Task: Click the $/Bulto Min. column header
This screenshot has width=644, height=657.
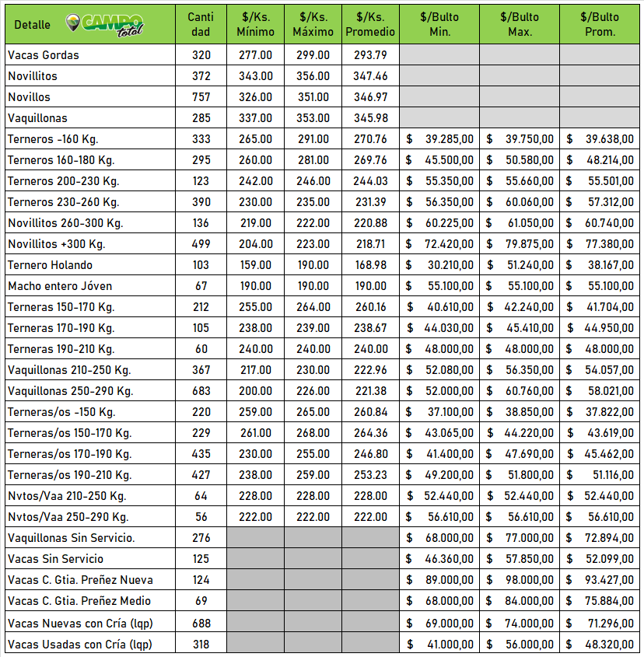Action: (439, 24)
